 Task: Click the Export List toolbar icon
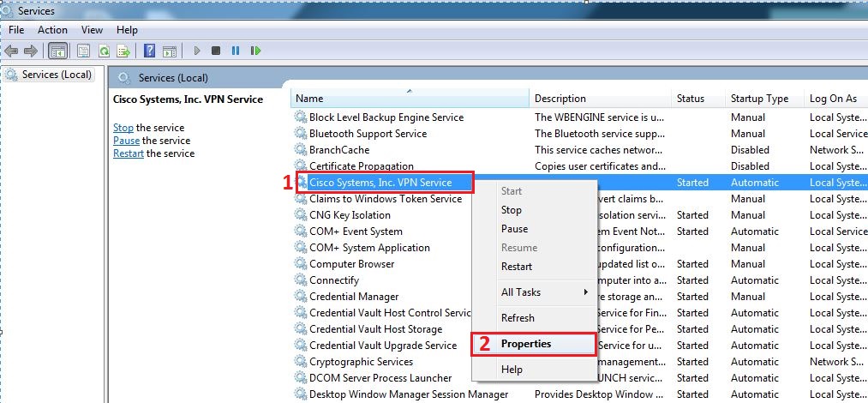click(123, 51)
